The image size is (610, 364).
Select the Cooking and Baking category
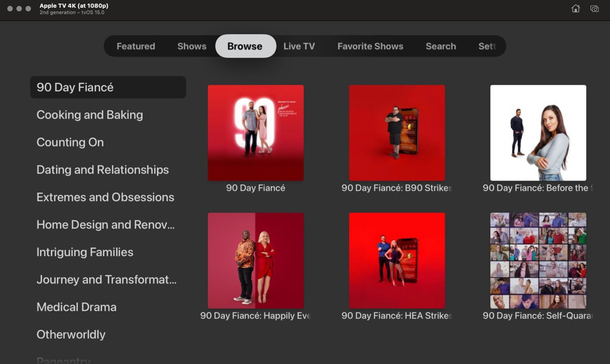90,115
